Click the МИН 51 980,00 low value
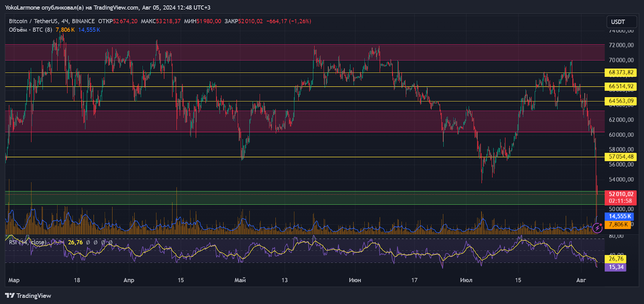The image size is (644, 304). click(x=202, y=21)
